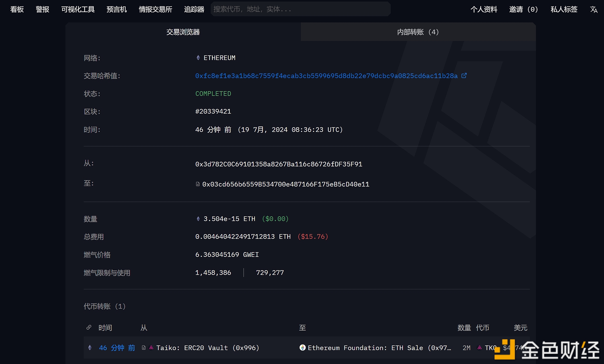604x364 pixels.
Task: Open the 追踪器 tracker page
Action: 194,9
